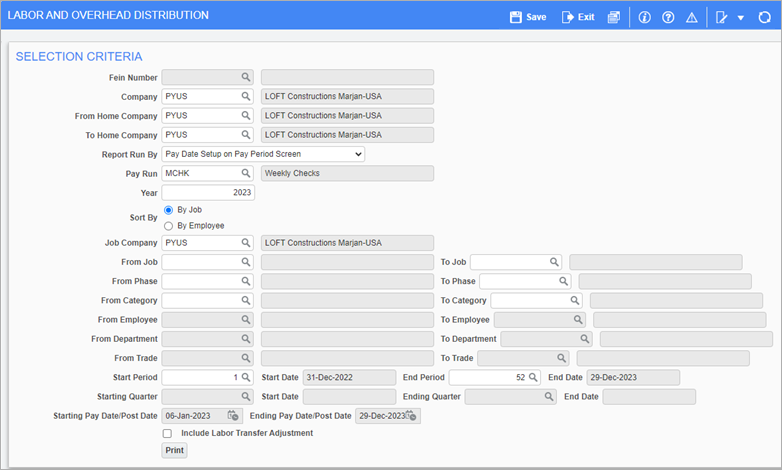
Task: Enable Include Labor Transfer Adjustment checkbox
Action: tap(167, 433)
